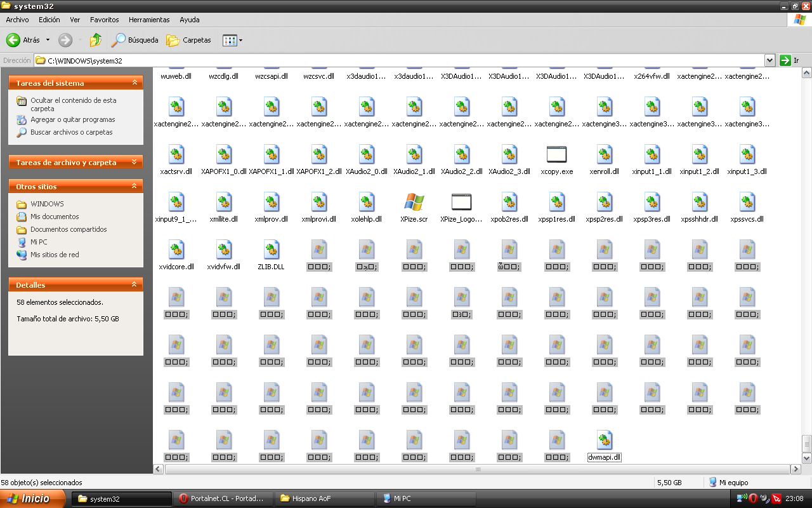Select the xpssvcs.dll file icon
This screenshot has width=812, height=508.
(747, 202)
